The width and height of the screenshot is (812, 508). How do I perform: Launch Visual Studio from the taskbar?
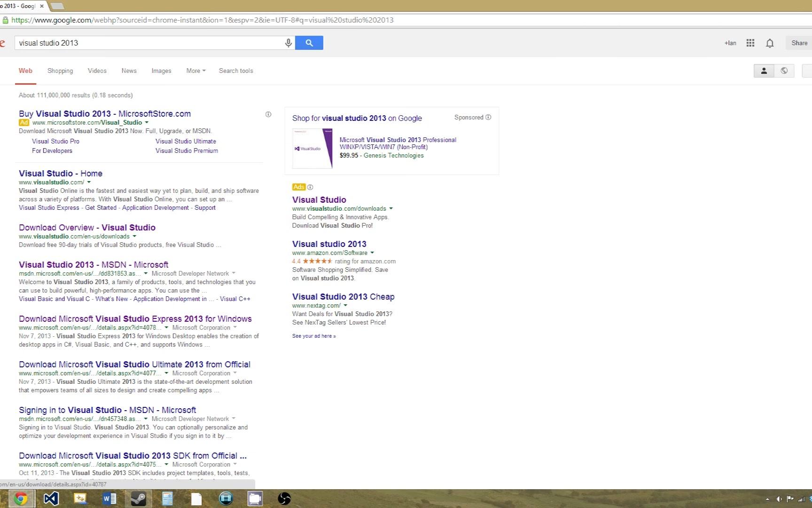pos(51,499)
